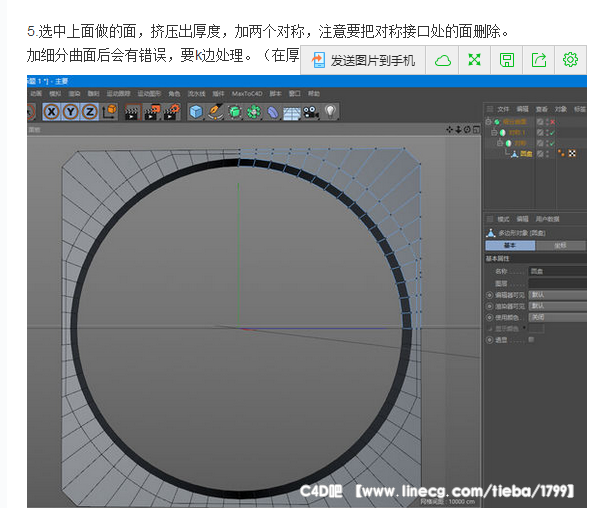Click the fullscreen expand arrows icon
The height and width of the screenshot is (508, 600).
click(x=474, y=60)
